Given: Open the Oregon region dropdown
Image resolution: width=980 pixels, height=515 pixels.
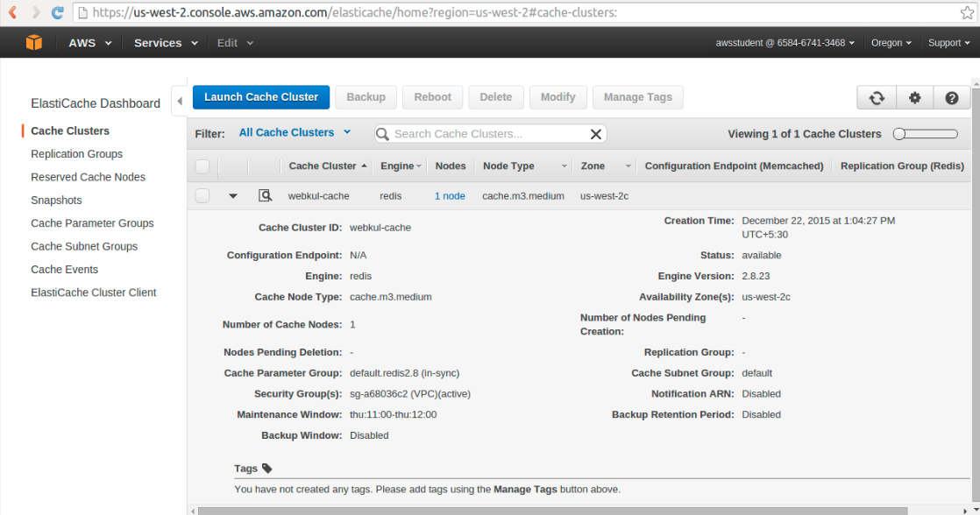Looking at the screenshot, I should point(891,42).
